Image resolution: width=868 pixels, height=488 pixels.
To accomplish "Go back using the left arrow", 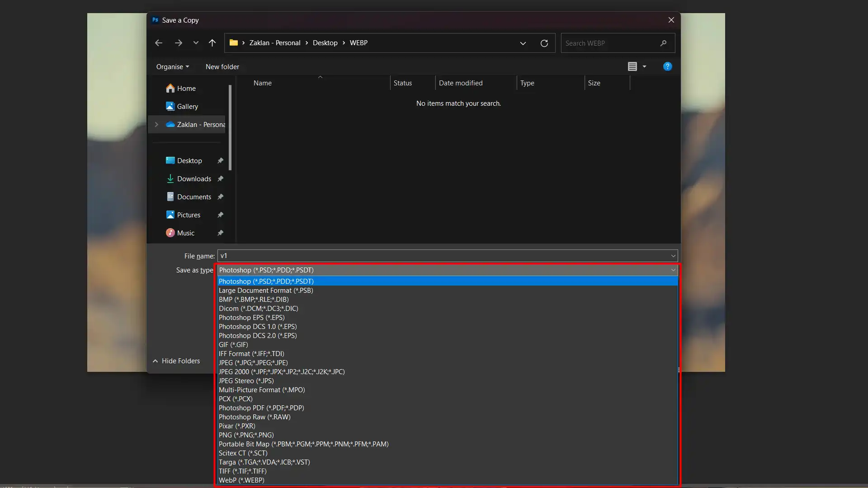I will pos(159,43).
